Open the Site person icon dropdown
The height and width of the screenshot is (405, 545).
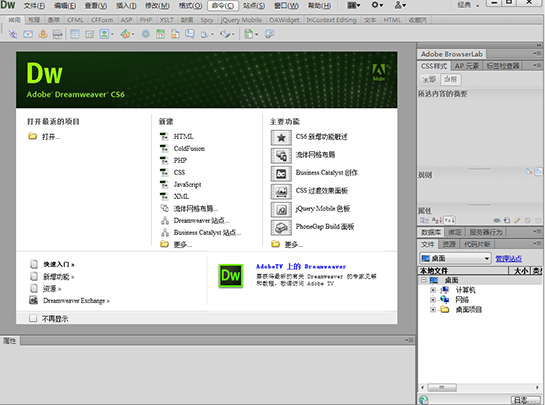pyautogui.click(x=400, y=6)
